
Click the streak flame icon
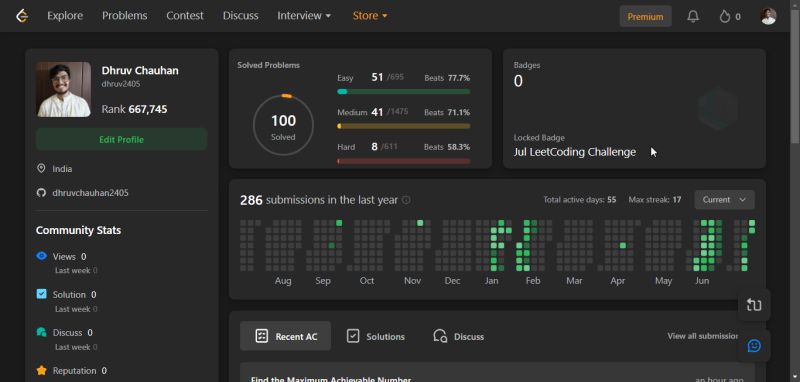point(724,16)
